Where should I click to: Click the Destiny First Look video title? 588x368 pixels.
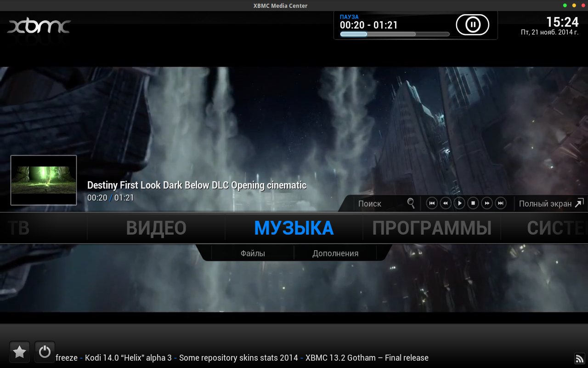click(x=197, y=185)
